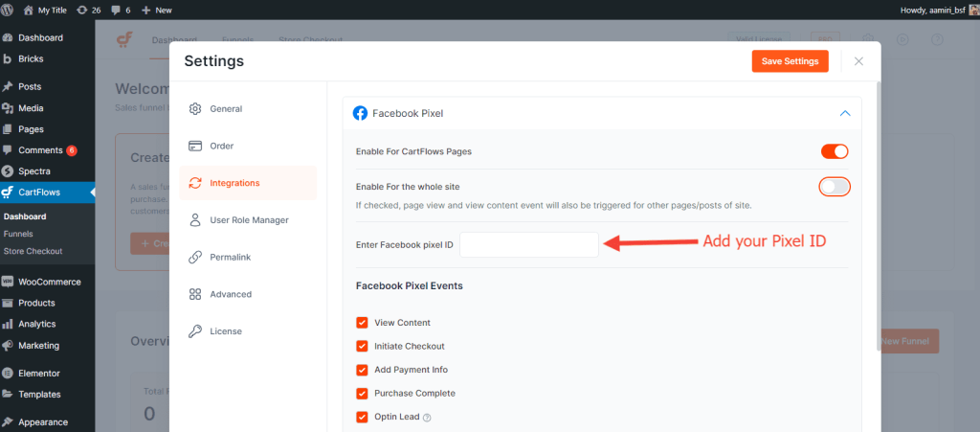Image resolution: width=980 pixels, height=432 pixels.
Task: Uncheck the View Content event checkbox
Action: coord(362,323)
